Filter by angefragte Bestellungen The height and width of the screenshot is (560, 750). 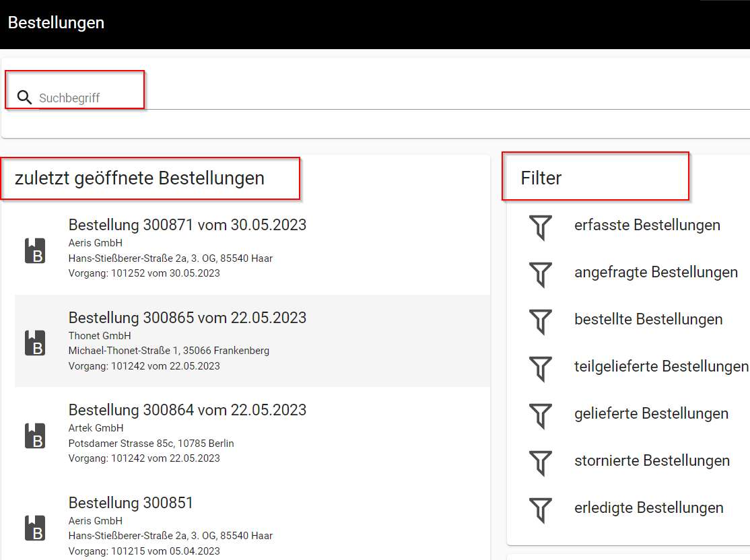pyautogui.click(x=656, y=272)
